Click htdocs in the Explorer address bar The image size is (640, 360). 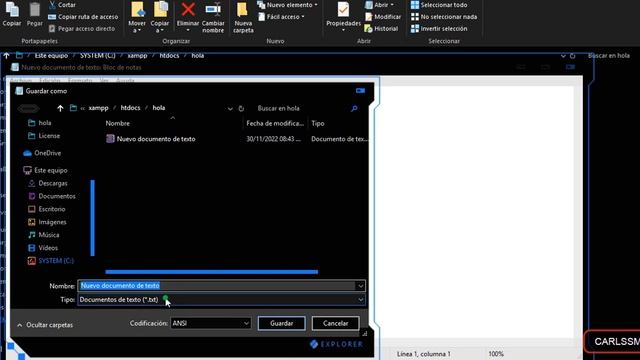[169, 56]
